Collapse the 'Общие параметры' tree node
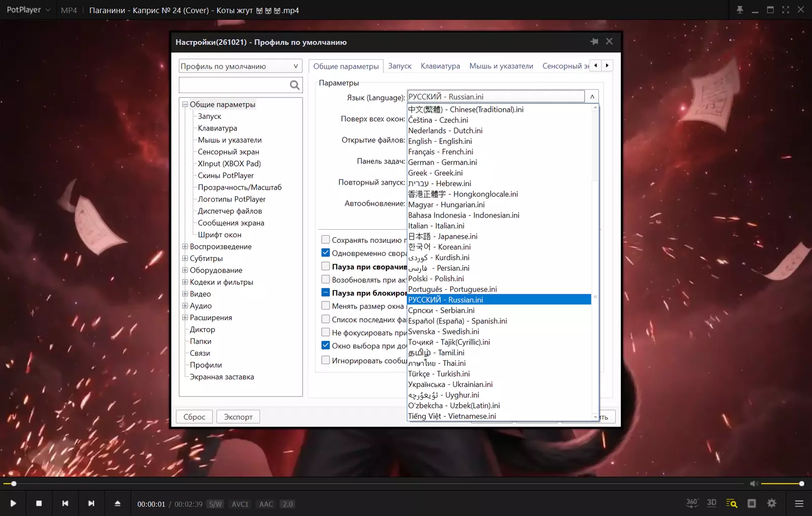The image size is (812, 516). coord(185,104)
